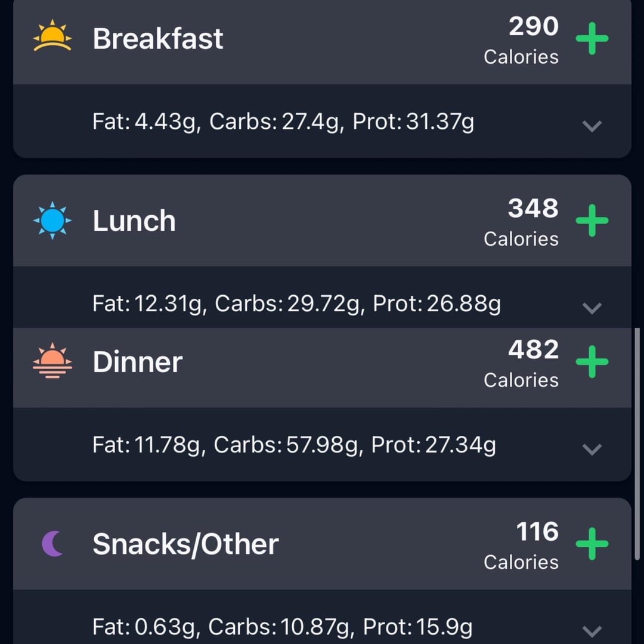
Task: Tap the blue Lunch sun icon
Action: point(52,221)
